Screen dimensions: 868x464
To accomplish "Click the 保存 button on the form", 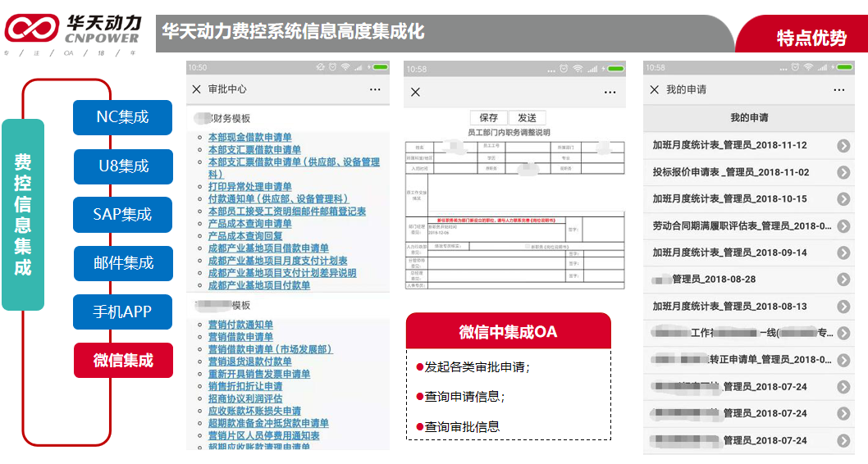I will (488, 118).
